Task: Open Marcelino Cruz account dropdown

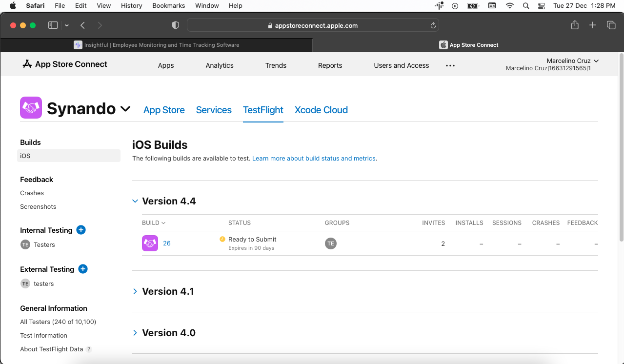Action: click(573, 61)
